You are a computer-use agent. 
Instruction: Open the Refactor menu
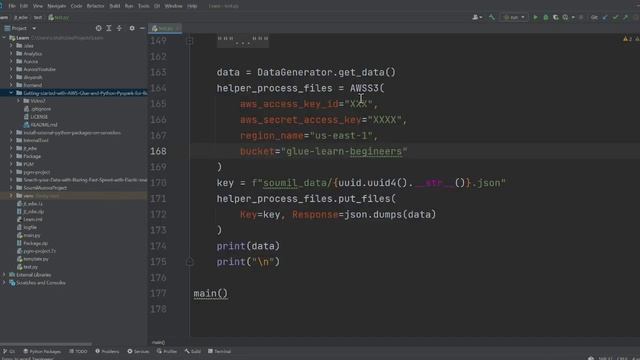(x=96, y=6)
